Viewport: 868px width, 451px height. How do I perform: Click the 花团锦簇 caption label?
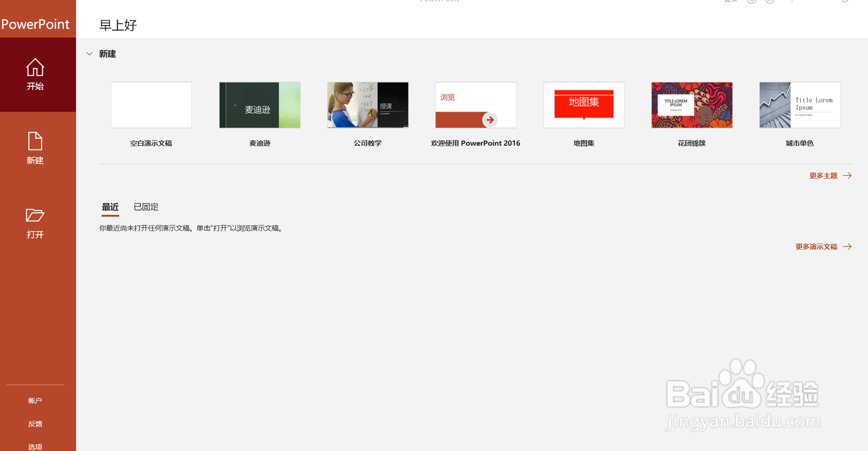coord(692,143)
